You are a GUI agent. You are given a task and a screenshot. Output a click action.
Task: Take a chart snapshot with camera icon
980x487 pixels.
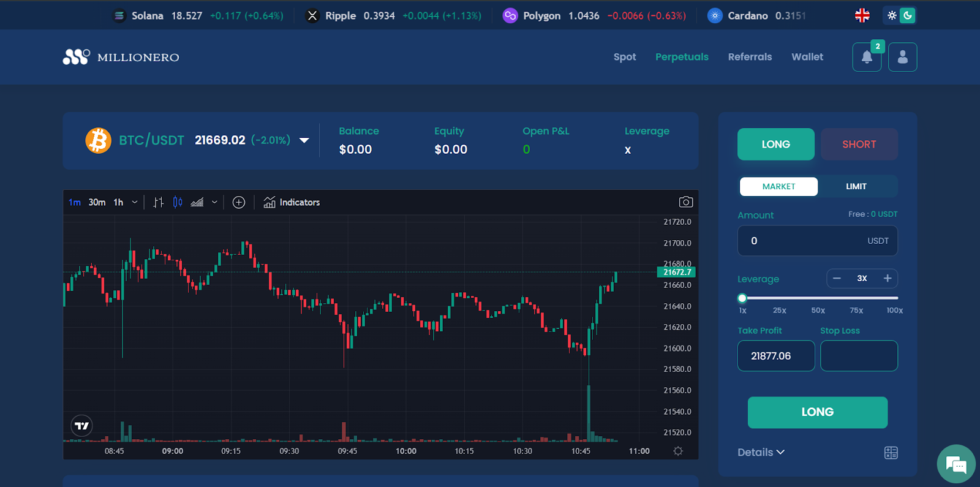click(686, 202)
